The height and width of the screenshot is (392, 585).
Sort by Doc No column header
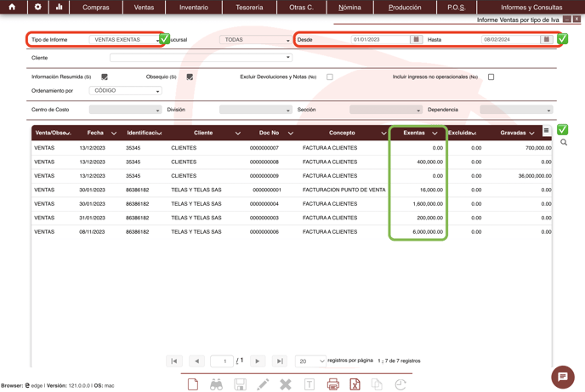(269, 133)
